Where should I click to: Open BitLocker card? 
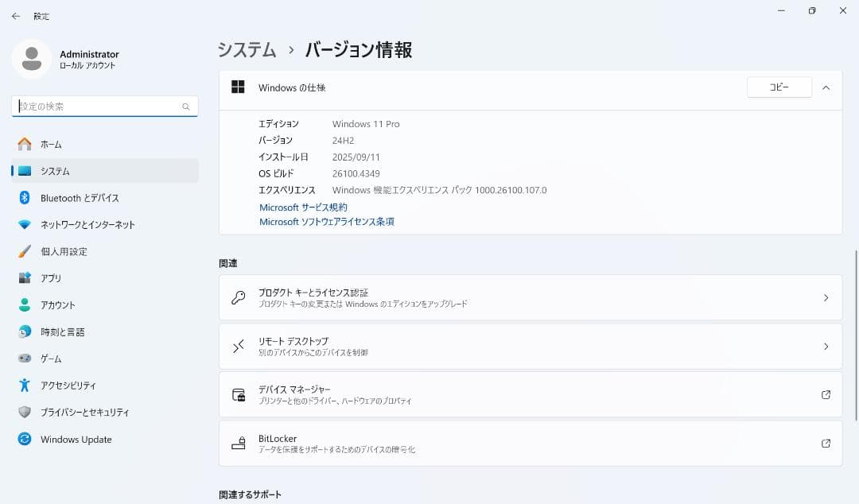pos(531,444)
